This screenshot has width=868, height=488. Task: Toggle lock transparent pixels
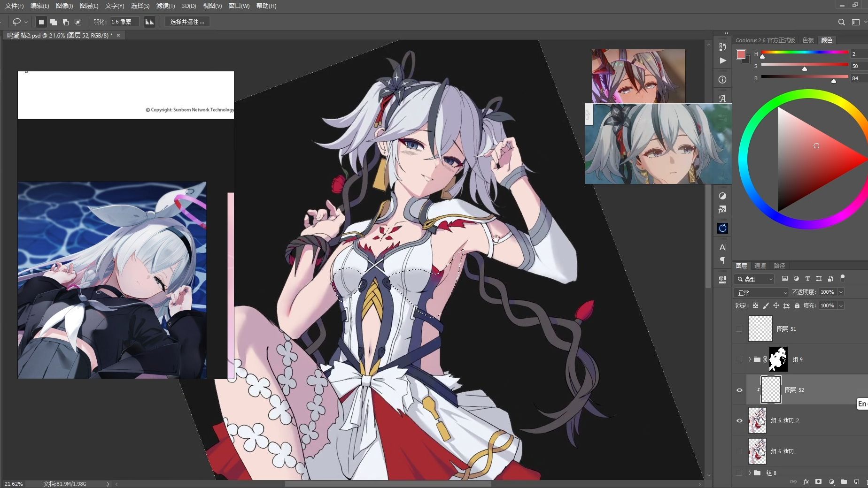pos(755,305)
